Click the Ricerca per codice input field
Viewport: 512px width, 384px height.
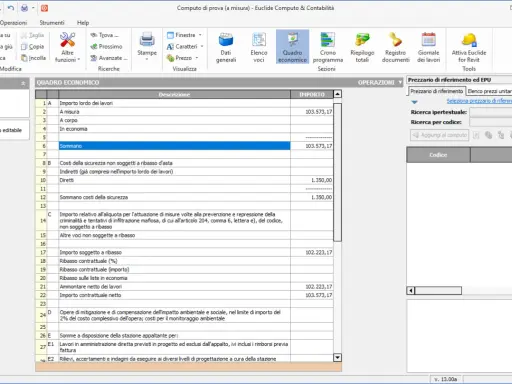click(x=491, y=122)
